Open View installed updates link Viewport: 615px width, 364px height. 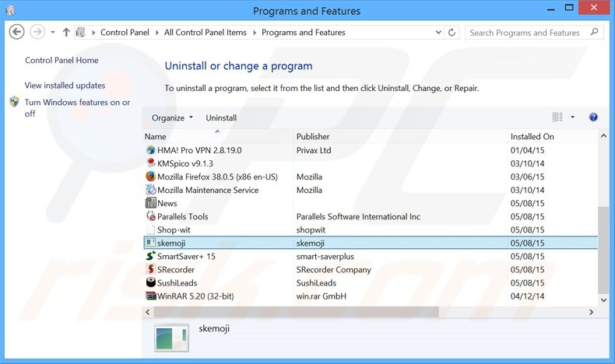(65, 86)
